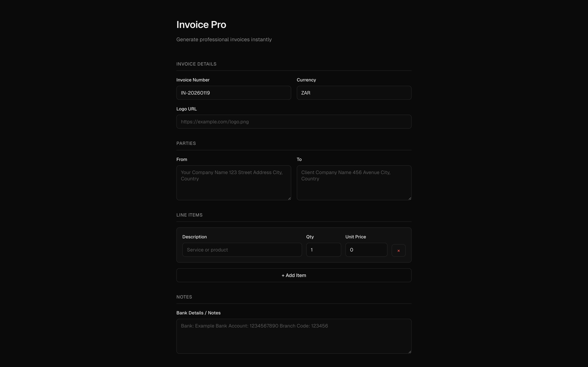Click the Unit Price column label
This screenshot has width=588, height=367.
coord(355,237)
